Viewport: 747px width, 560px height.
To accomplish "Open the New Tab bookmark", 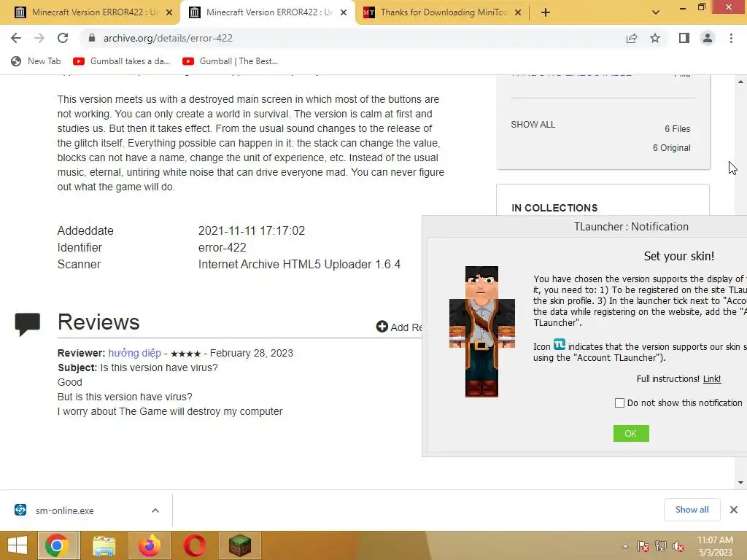I will 36,61.
